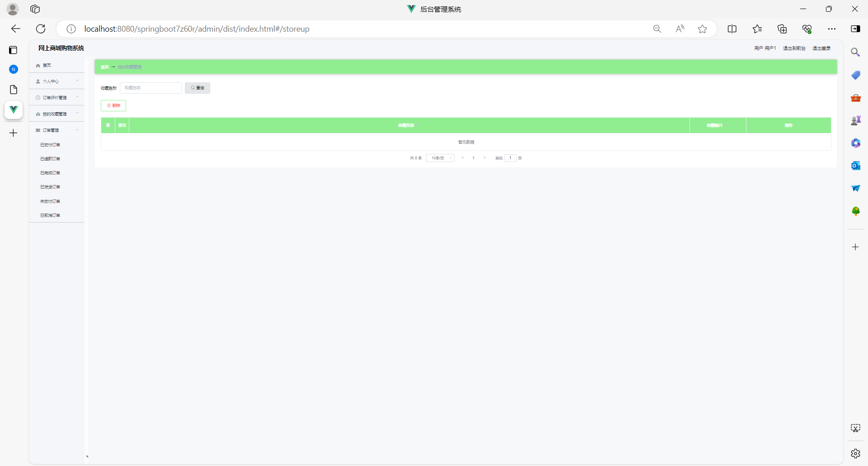Toggle favorite star for this page
This screenshot has width=868, height=466.
703,29
